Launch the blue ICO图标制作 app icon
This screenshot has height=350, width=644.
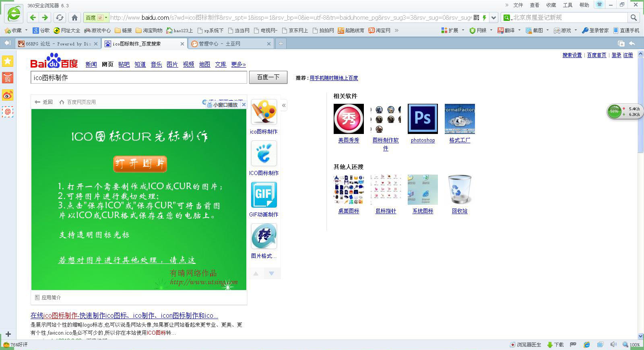[x=264, y=153]
